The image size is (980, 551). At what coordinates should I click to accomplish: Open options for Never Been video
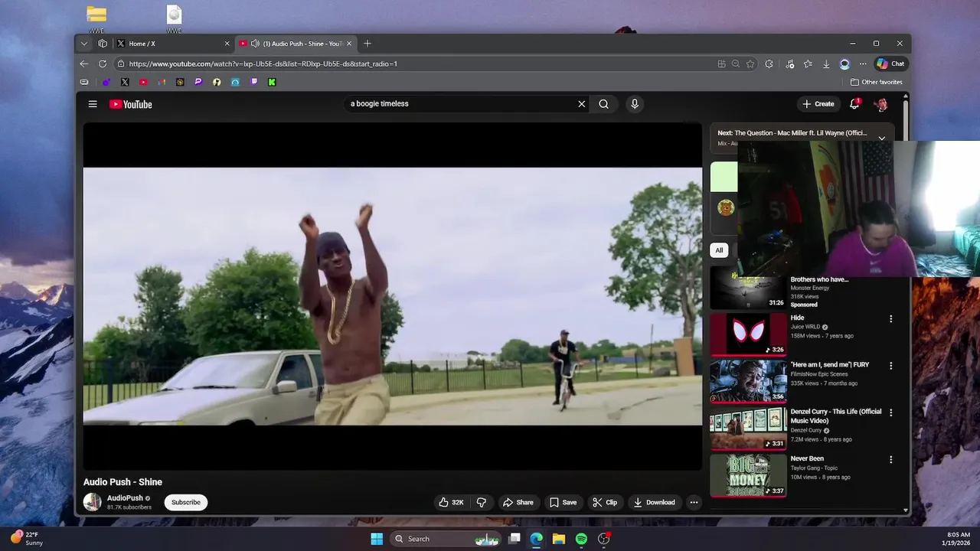click(890, 460)
